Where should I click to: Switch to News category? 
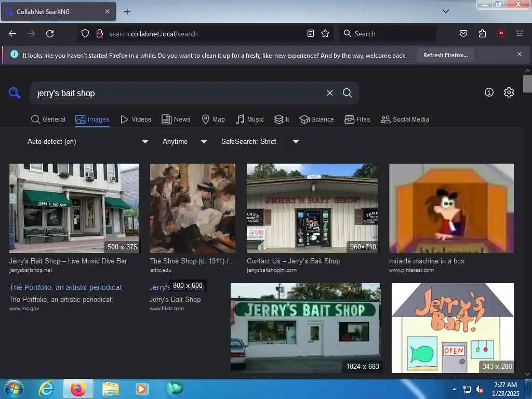pos(176,119)
